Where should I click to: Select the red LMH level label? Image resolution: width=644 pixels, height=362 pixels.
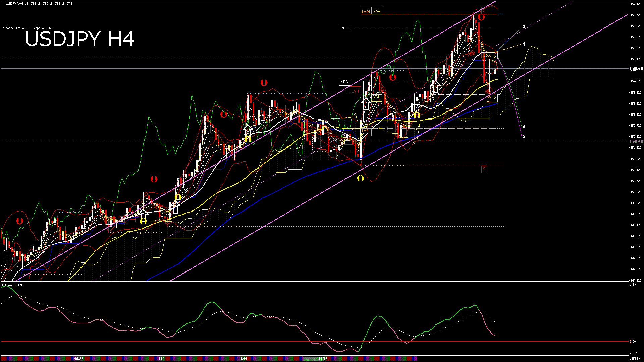click(355, 91)
